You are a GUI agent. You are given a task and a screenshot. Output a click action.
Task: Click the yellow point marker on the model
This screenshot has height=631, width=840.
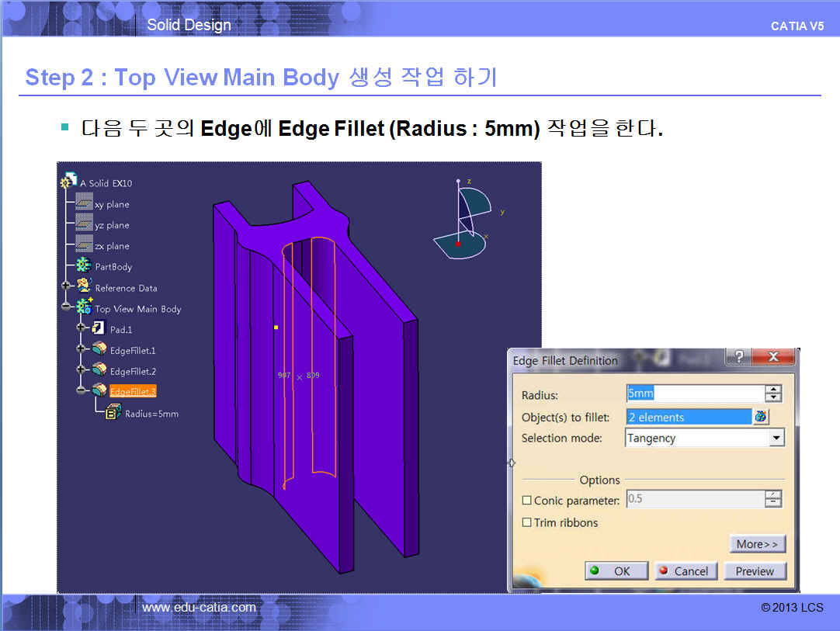276,327
